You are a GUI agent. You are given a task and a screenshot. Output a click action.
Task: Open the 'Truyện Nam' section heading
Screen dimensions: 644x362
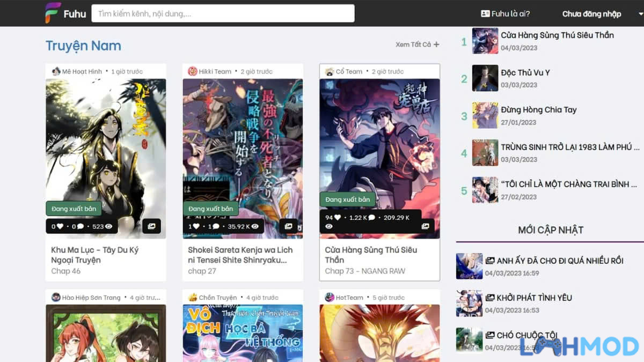83,46
